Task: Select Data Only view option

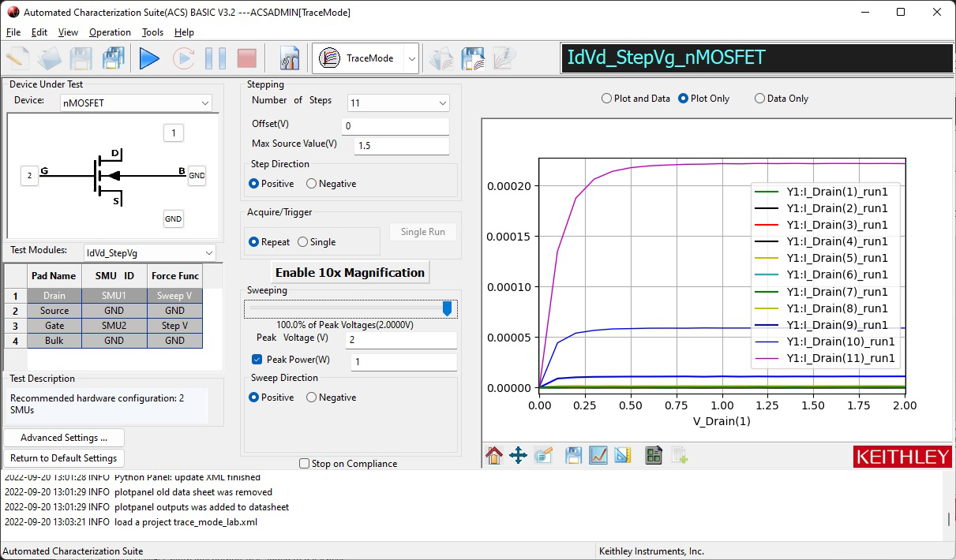Action: coord(782,99)
